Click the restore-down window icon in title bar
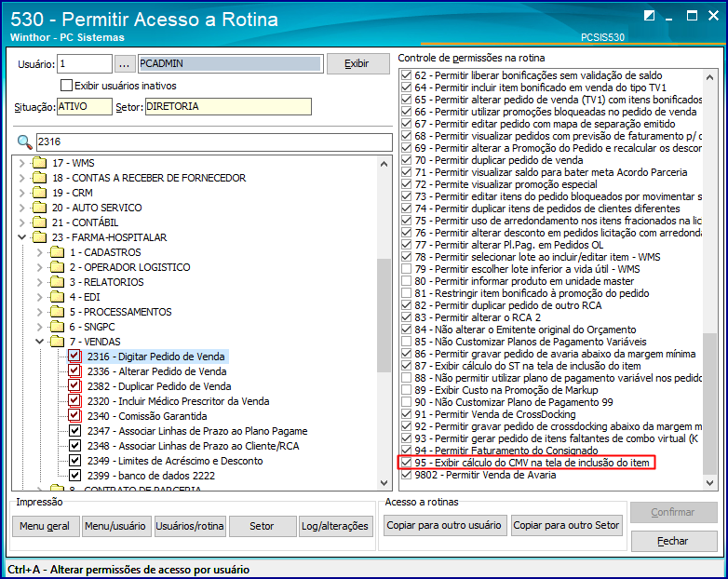Viewport: 728px width, 579px height. pyautogui.click(x=649, y=15)
